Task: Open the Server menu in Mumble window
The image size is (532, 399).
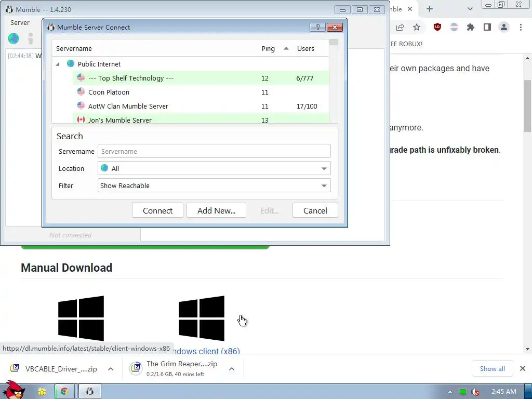Action: click(20, 23)
